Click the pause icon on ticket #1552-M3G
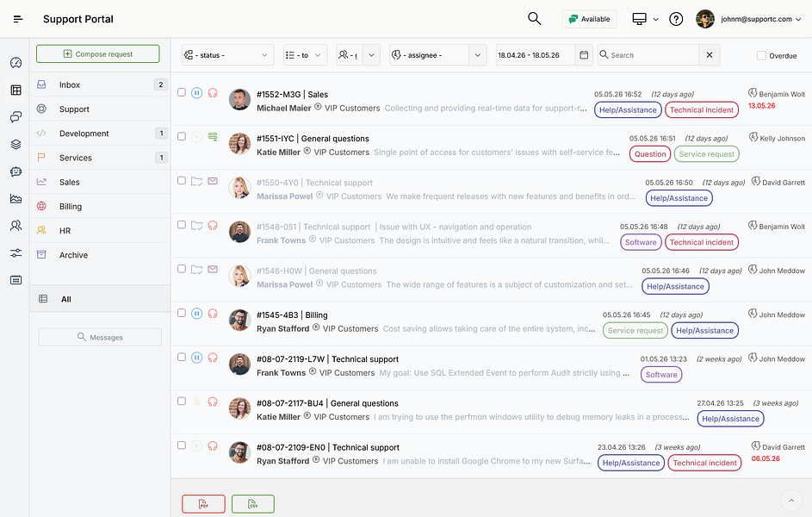The width and height of the screenshot is (812, 517). (x=197, y=93)
